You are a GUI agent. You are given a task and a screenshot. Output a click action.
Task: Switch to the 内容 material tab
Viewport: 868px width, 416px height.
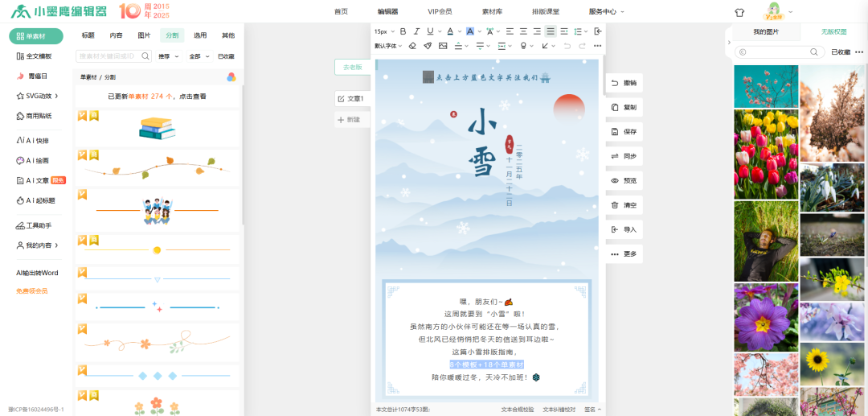coord(117,35)
